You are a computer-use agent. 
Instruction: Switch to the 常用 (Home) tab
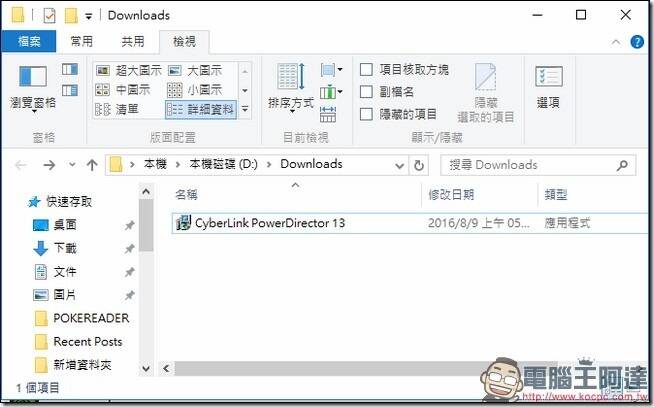[x=81, y=41]
